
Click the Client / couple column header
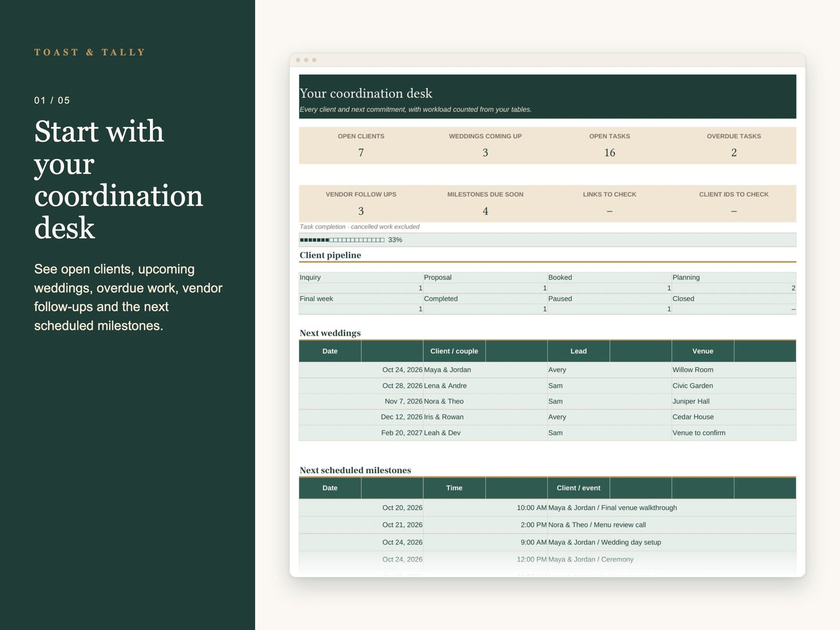[454, 351]
